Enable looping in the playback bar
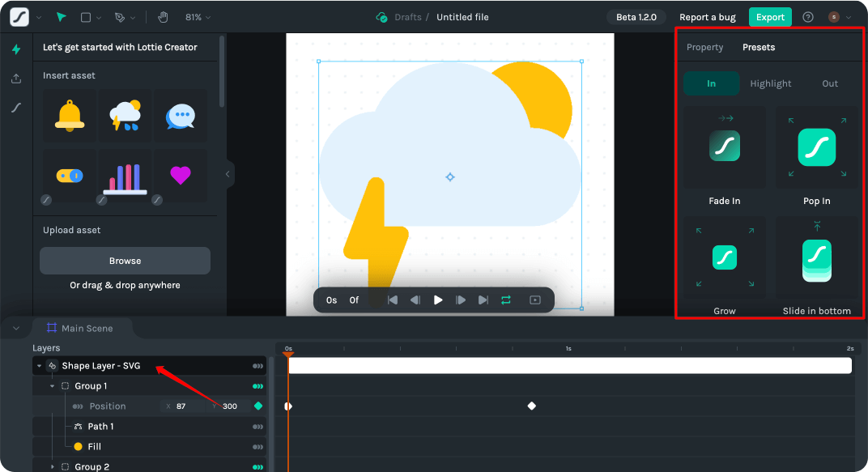868x472 pixels. tap(505, 300)
